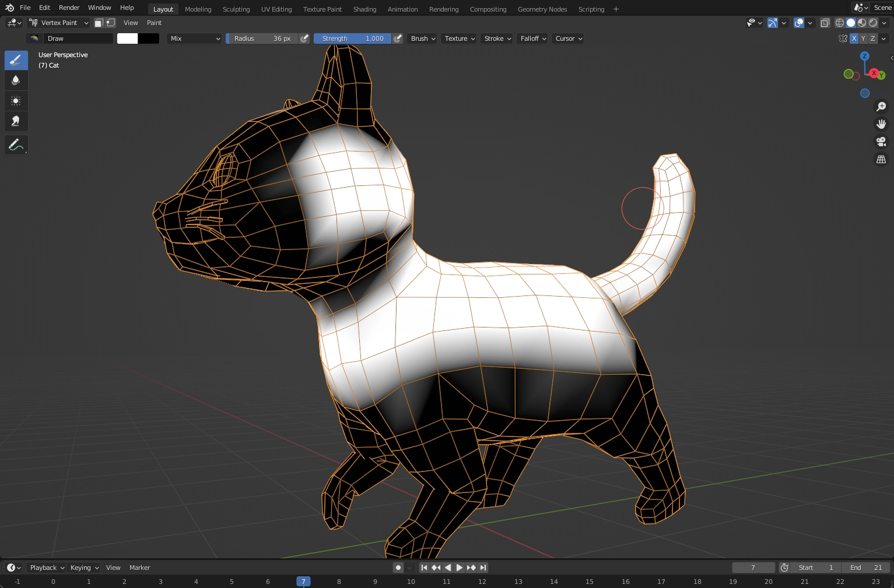Select the Blur tool in the toolbar
This screenshot has height=588, width=894.
[16, 80]
